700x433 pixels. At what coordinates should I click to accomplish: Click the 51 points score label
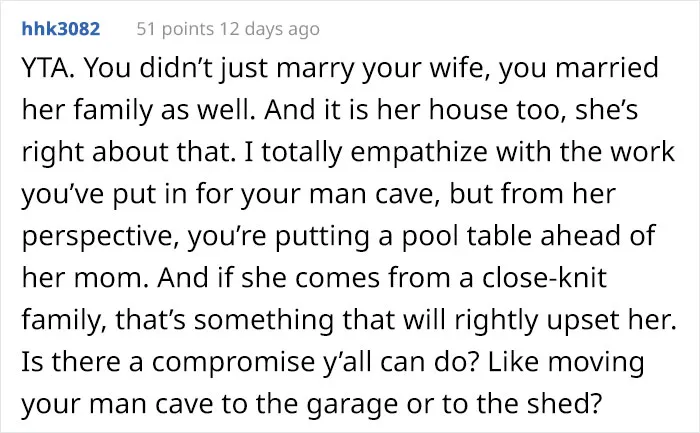pos(175,29)
